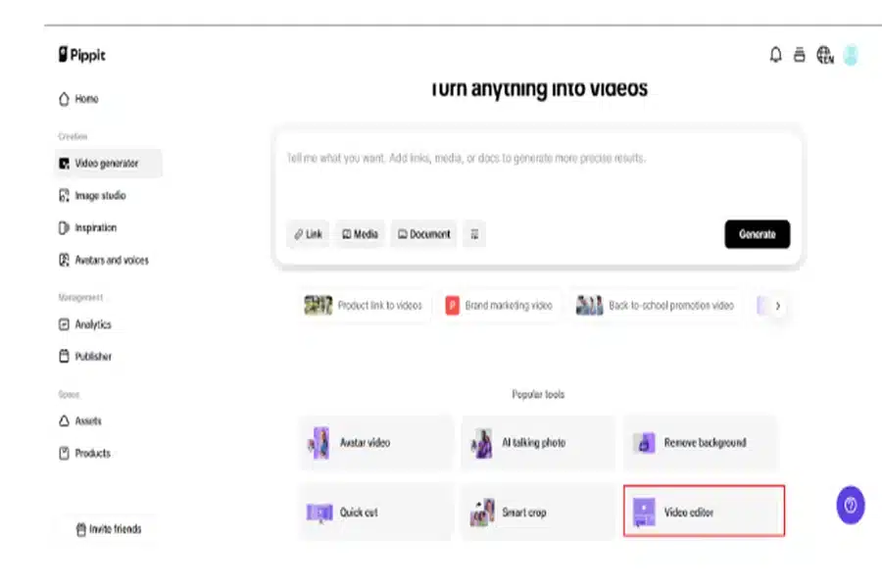Click the Pippit logo
Screen dimensions: 882x588
(x=82, y=55)
